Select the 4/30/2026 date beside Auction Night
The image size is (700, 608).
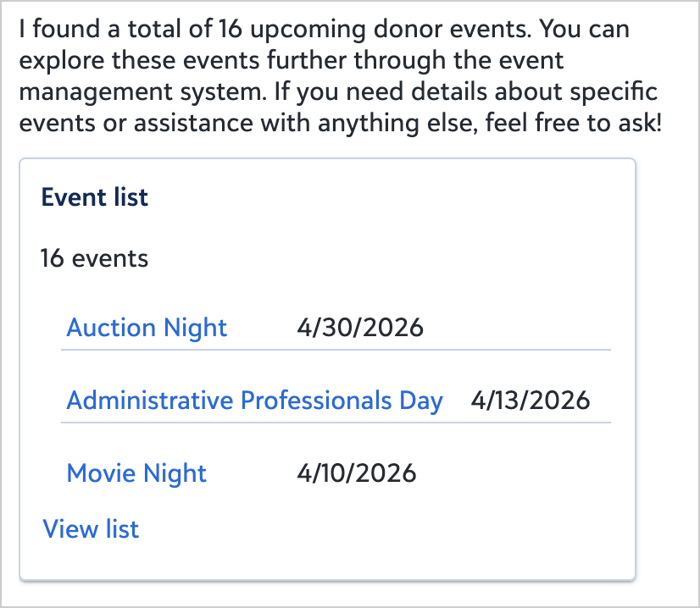[360, 328]
